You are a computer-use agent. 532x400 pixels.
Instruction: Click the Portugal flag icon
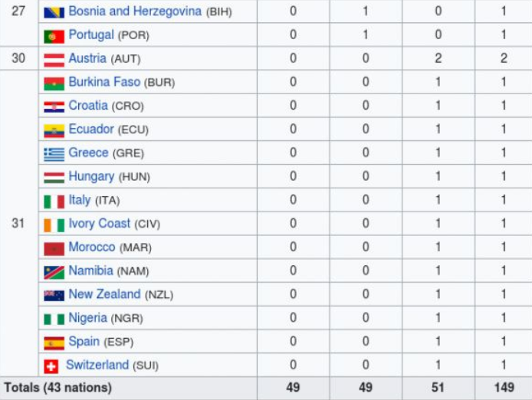[x=54, y=36]
